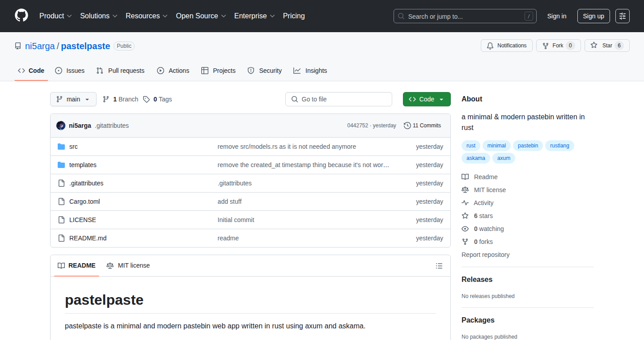Click Sign in
The width and height of the screenshot is (644, 340).
coord(557,16)
